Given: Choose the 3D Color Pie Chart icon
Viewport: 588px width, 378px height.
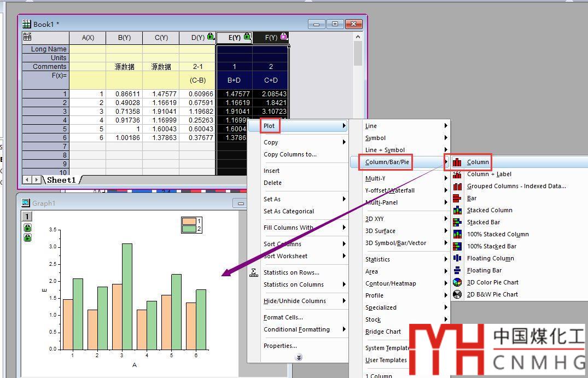Looking at the screenshot, I should click(457, 282).
